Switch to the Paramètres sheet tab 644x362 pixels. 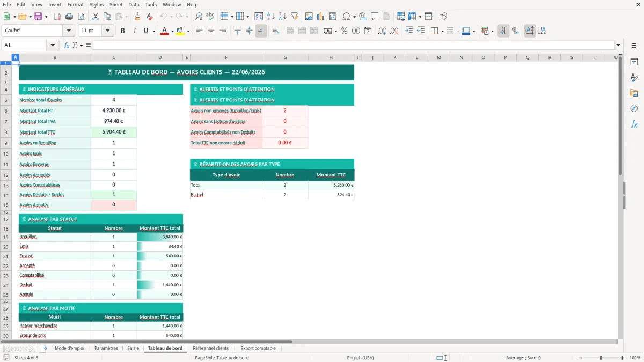tap(106, 348)
